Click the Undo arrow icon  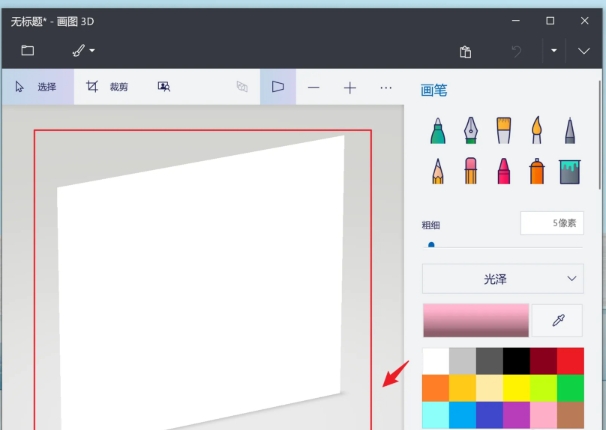[x=516, y=51]
